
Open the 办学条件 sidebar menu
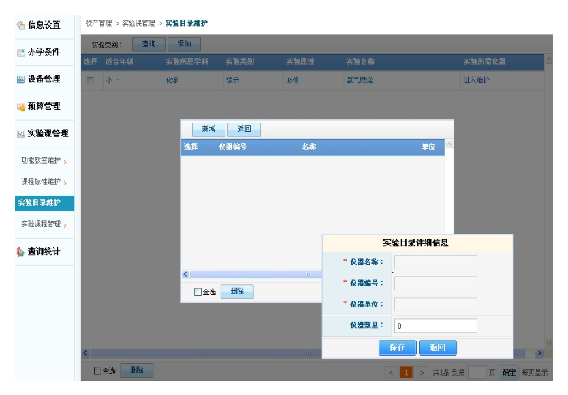click(x=44, y=52)
